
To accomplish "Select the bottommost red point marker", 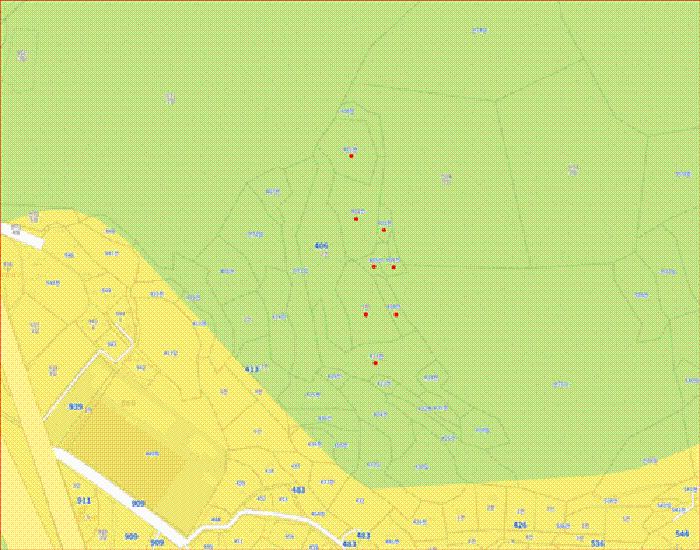I will tap(375, 363).
